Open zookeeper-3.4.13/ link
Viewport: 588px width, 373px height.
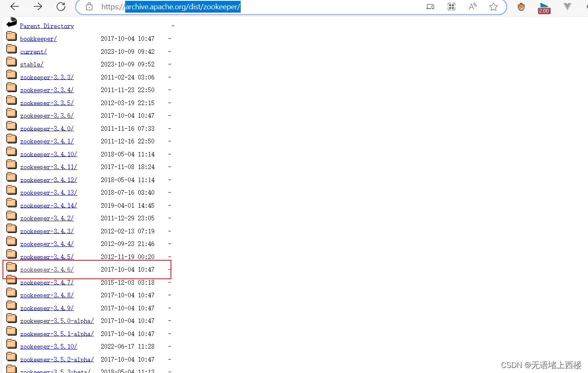pyautogui.click(x=49, y=193)
